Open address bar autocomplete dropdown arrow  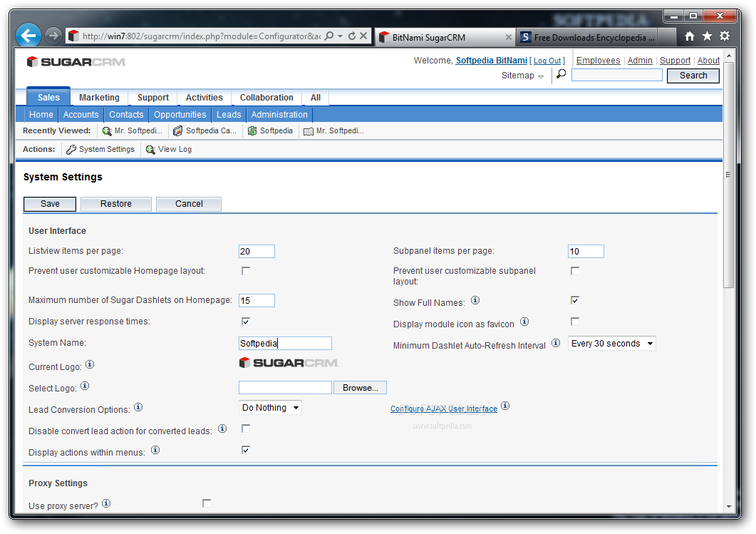pos(341,36)
